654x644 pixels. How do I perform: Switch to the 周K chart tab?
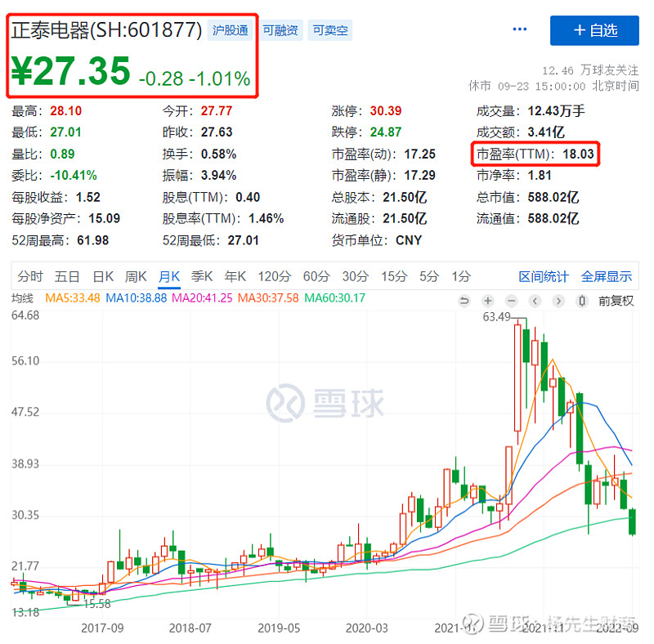[x=136, y=276]
